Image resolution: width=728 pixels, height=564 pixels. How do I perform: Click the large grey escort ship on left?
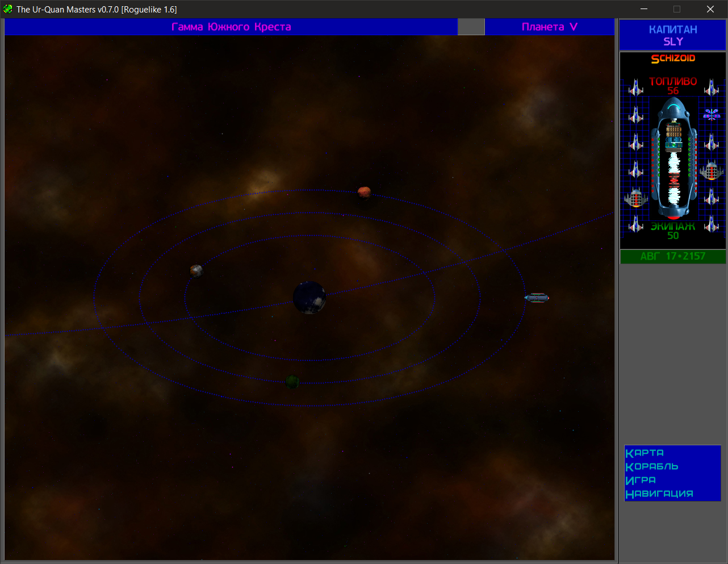click(636, 198)
